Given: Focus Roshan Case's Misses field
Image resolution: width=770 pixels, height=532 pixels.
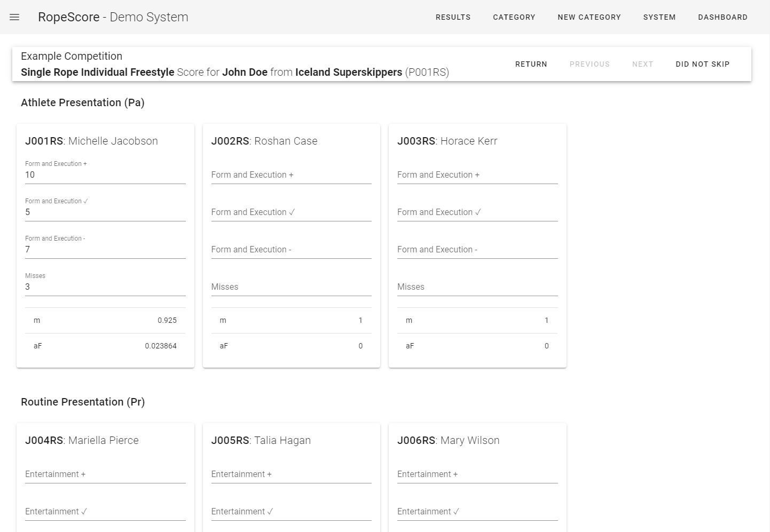Looking at the screenshot, I should [x=291, y=287].
